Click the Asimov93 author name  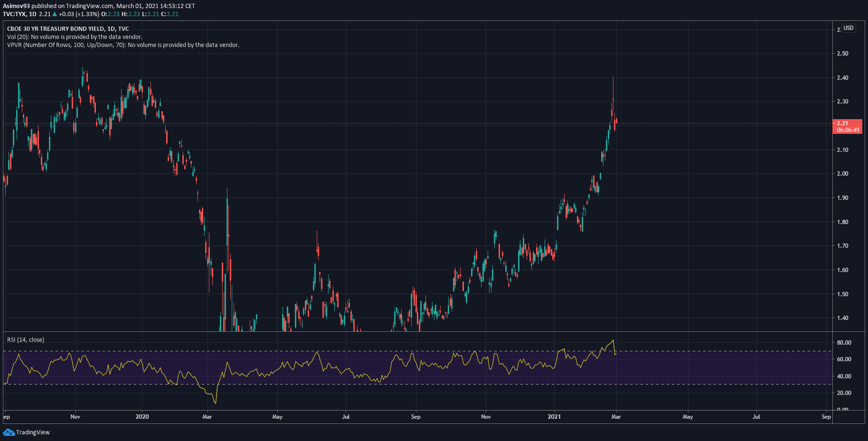pyautogui.click(x=16, y=6)
